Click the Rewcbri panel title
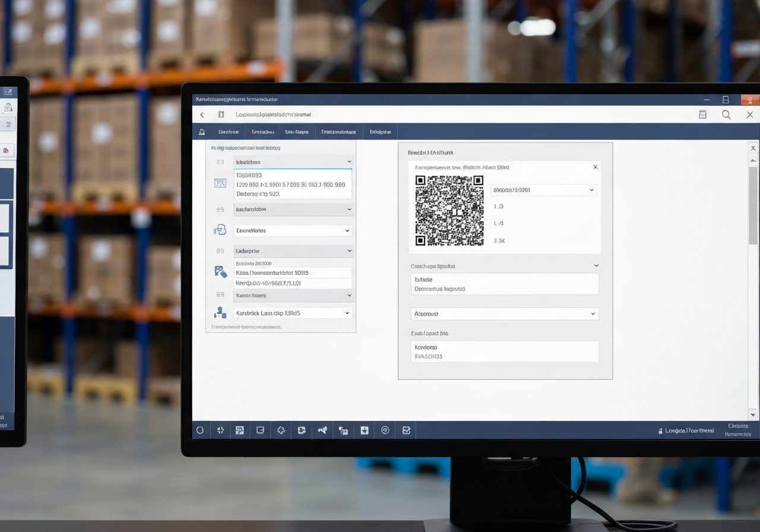The image size is (760, 532). click(430, 153)
